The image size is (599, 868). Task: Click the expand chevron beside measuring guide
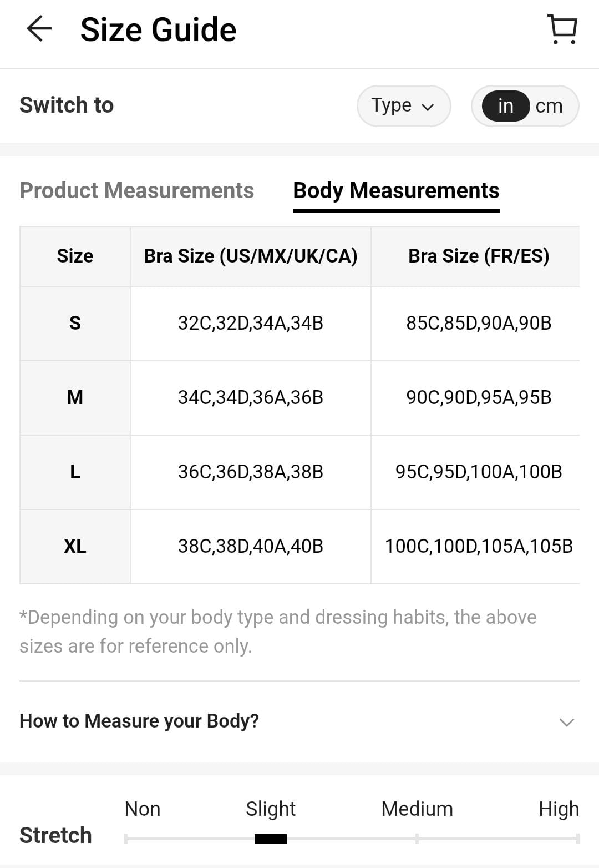(x=566, y=722)
